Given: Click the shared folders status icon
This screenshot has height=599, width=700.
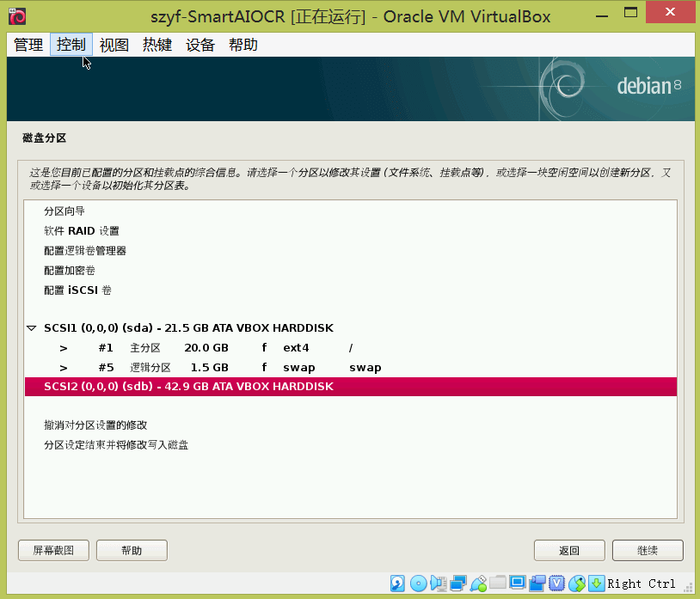Looking at the screenshot, I should (498, 582).
